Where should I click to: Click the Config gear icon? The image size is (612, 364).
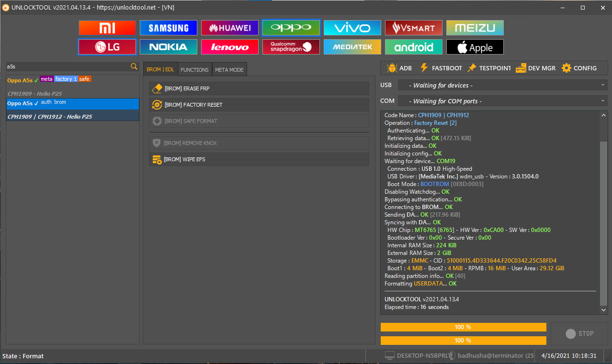(567, 68)
